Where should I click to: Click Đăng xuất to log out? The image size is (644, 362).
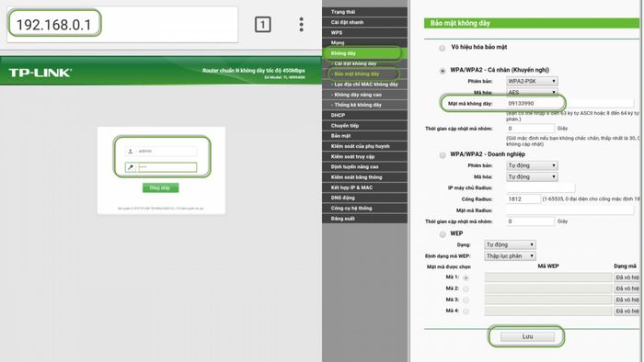(364, 219)
